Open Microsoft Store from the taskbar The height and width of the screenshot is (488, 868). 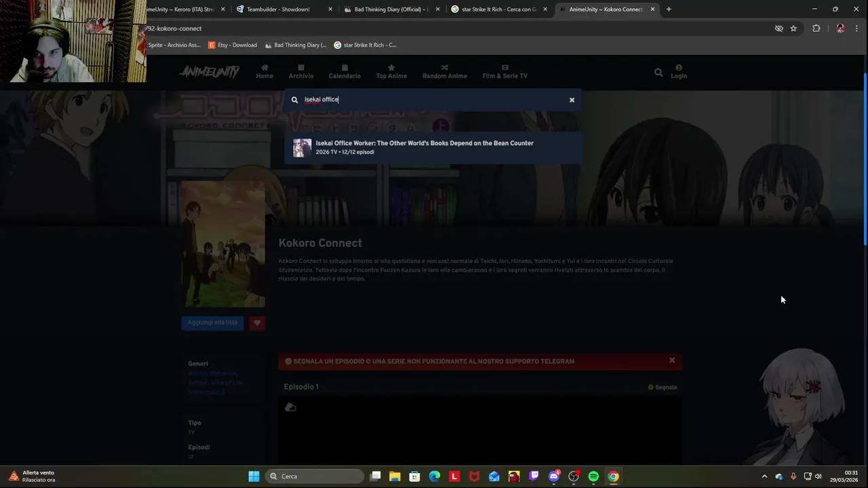coord(414,476)
